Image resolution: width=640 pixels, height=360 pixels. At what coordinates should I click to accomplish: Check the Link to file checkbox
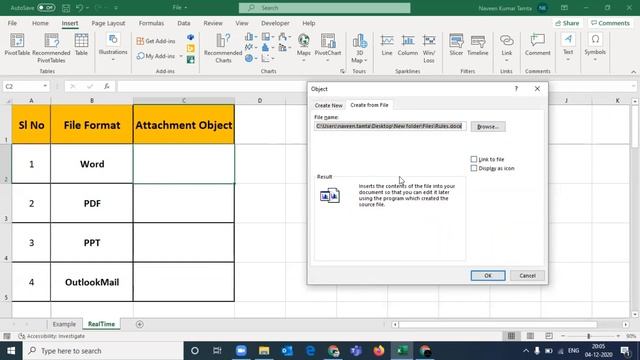[474, 159]
